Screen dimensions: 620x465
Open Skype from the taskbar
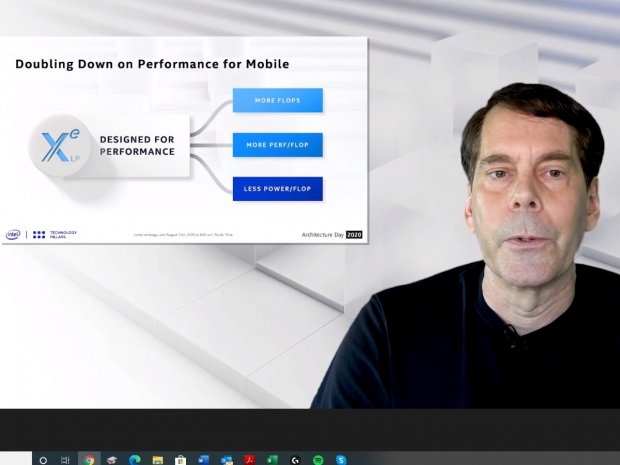click(x=341, y=460)
